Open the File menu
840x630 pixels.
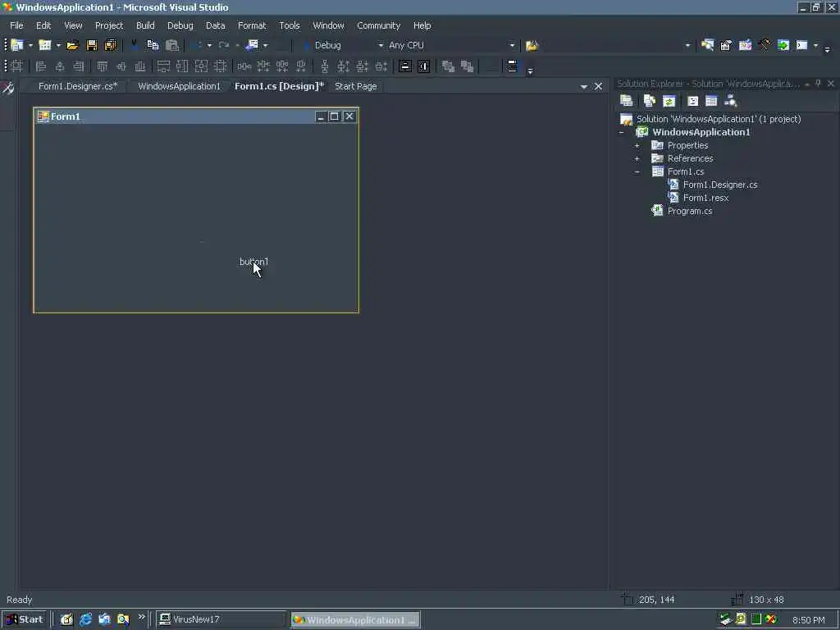tap(16, 25)
